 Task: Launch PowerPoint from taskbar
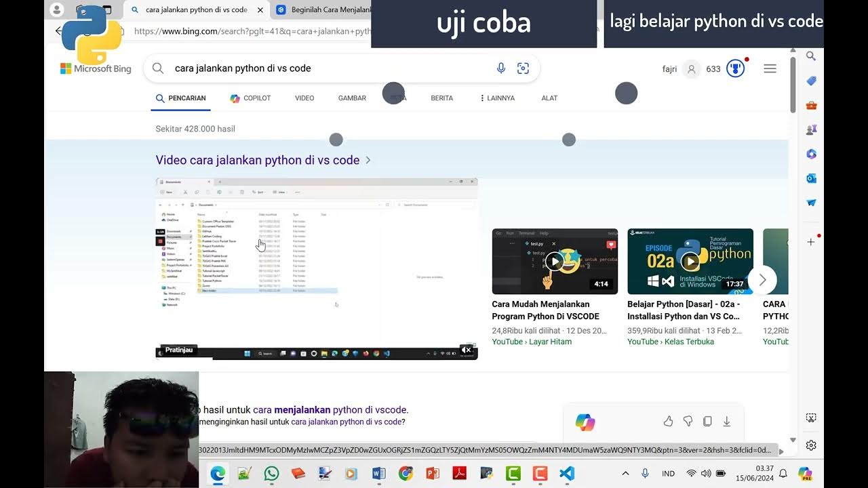click(433, 473)
